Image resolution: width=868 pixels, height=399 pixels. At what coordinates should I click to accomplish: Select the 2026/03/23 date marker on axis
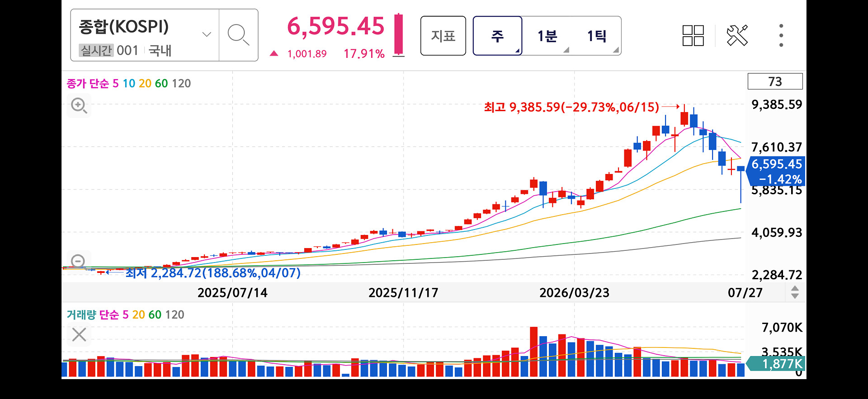point(574,293)
